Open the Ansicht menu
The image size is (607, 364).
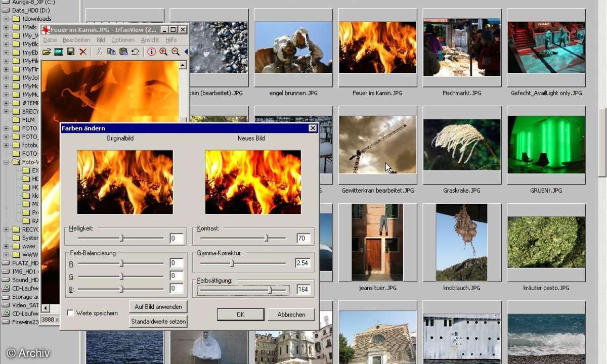[x=150, y=40]
